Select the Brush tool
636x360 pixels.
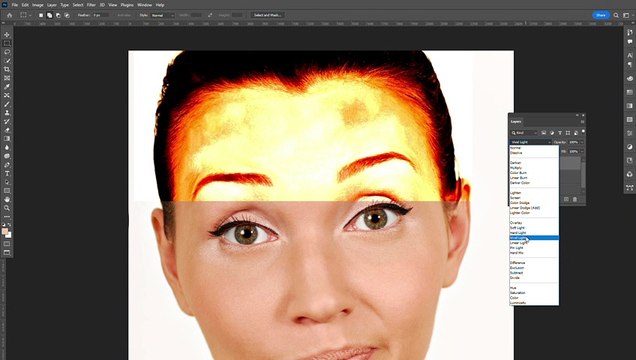click(x=7, y=104)
